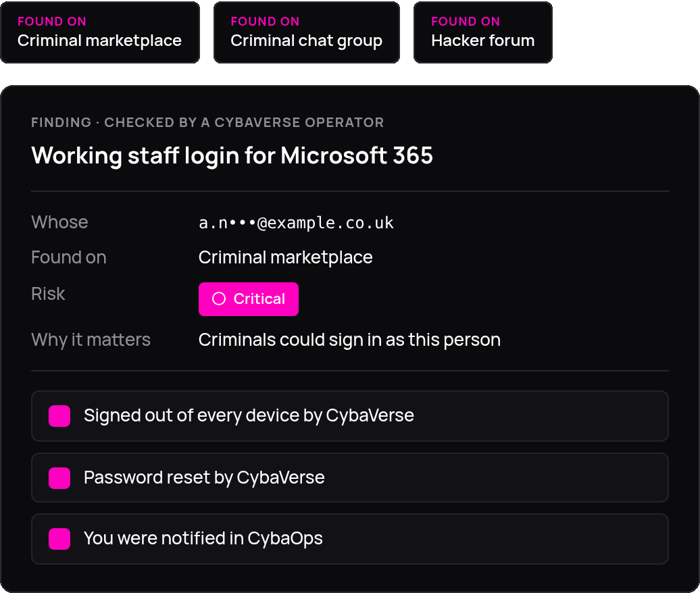Click the 'Whose' field label
This screenshot has height=593, width=700.
pyautogui.click(x=60, y=222)
